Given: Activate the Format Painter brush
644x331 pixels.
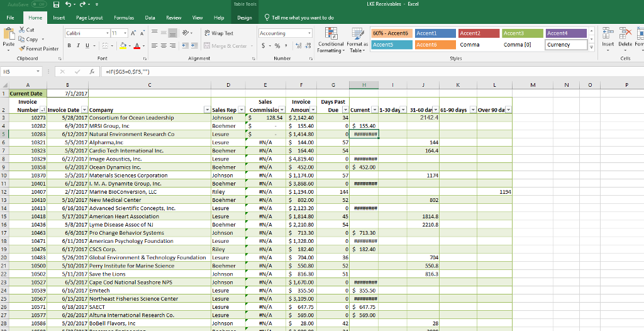Looking at the screenshot, I should click(22, 48).
